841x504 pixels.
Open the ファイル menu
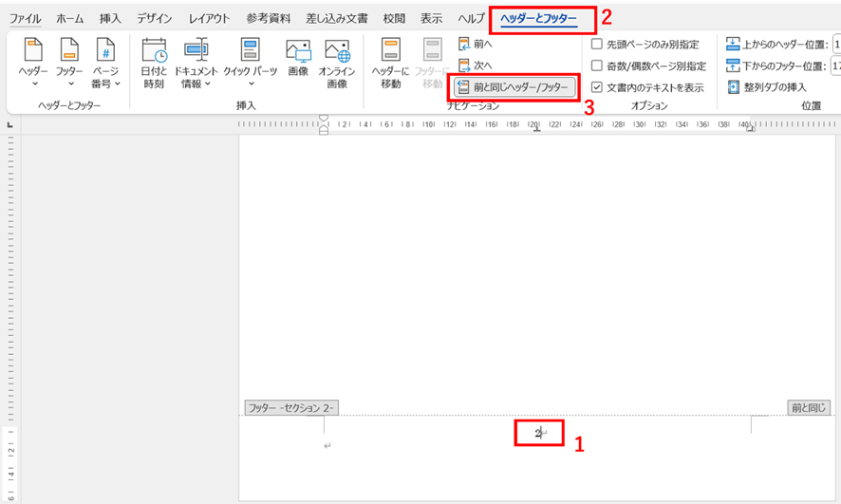point(25,18)
